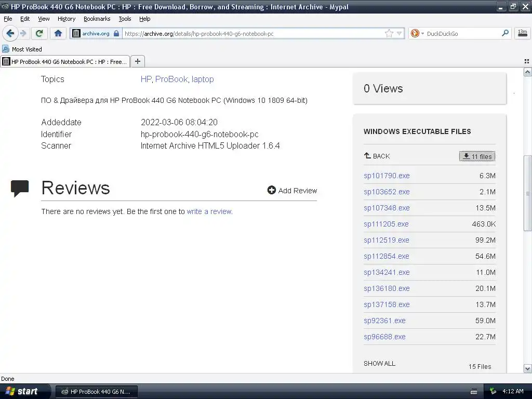Open the Bookmarks menu

(x=97, y=19)
